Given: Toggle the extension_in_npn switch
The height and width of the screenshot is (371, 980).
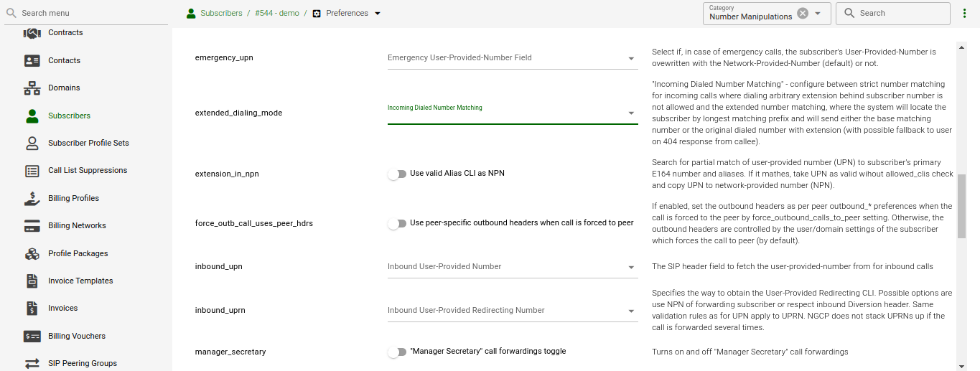Looking at the screenshot, I should (397, 174).
